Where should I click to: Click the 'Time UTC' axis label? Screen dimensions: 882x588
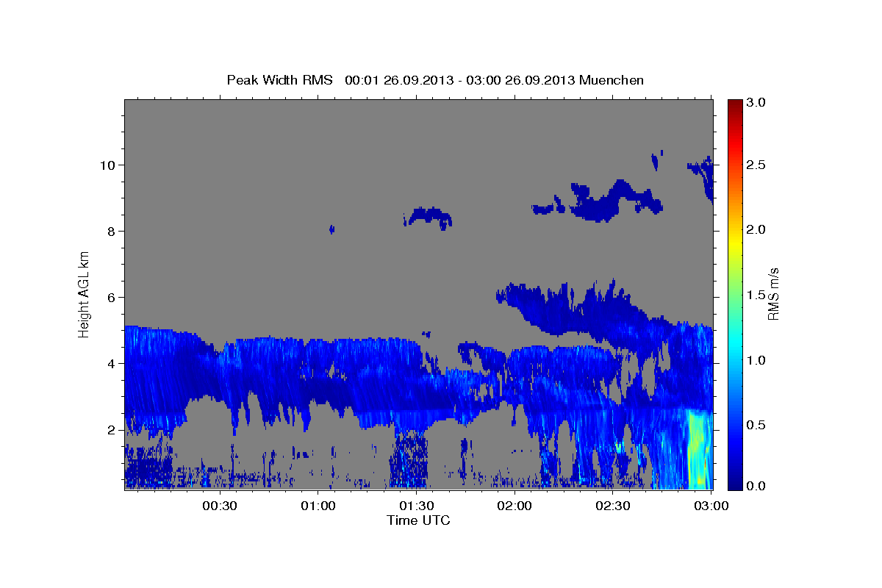click(x=418, y=520)
